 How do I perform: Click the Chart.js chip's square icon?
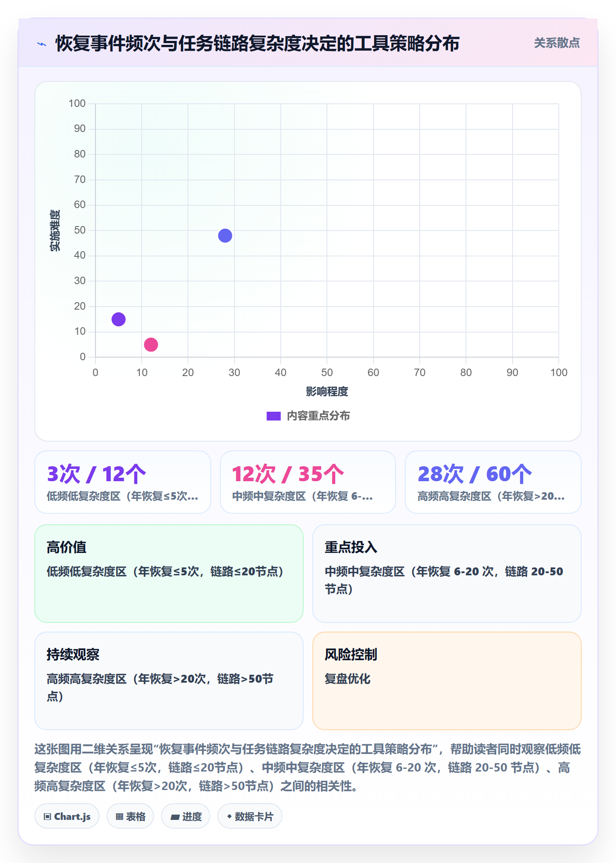[x=48, y=817]
